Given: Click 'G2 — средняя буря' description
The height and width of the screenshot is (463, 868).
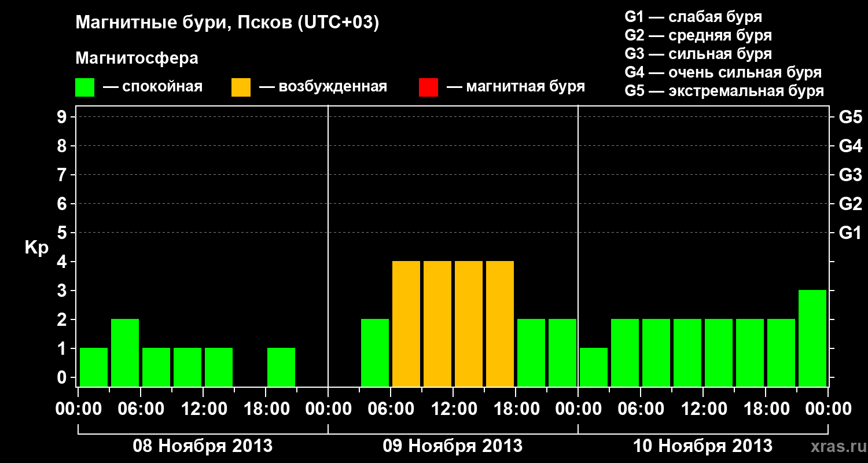Looking at the screenshot, I should coord(698,35).
